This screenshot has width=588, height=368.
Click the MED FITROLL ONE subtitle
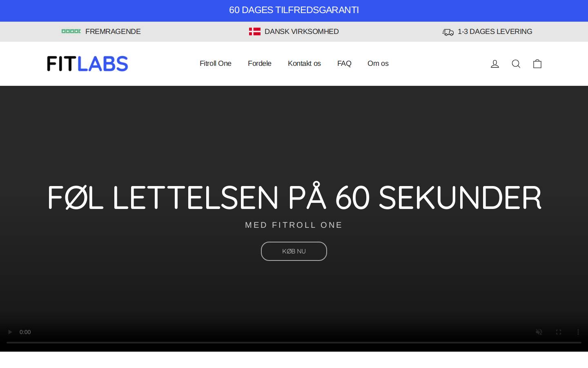click(x=294, y=225)
